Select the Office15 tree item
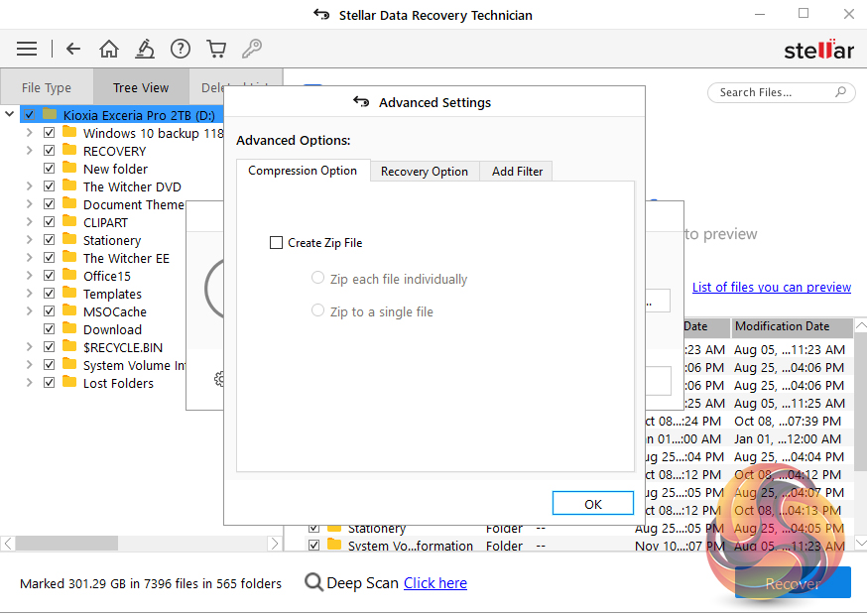Screen dimensions: 867x616 click(107, 276)
